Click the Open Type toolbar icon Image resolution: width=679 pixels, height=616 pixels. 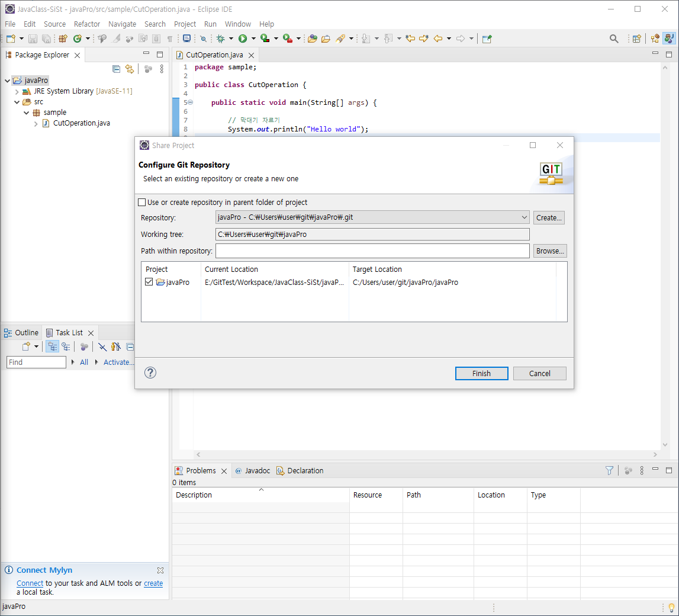click(x=312, y=38)
